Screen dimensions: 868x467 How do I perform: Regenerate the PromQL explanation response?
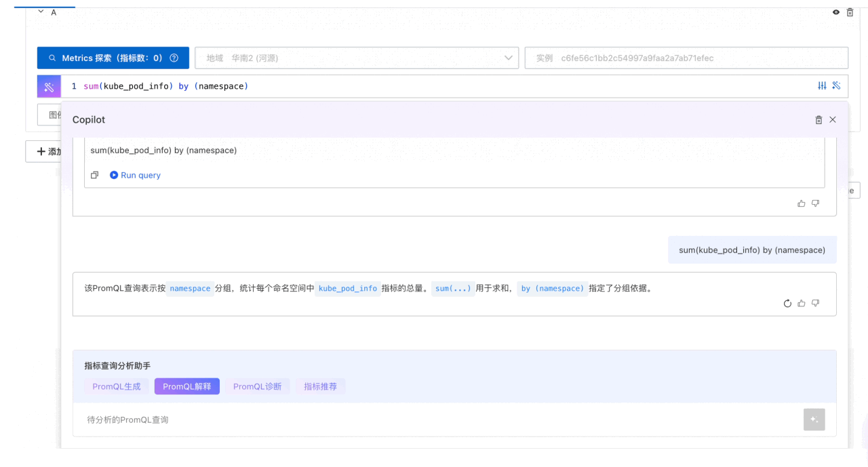787,304
